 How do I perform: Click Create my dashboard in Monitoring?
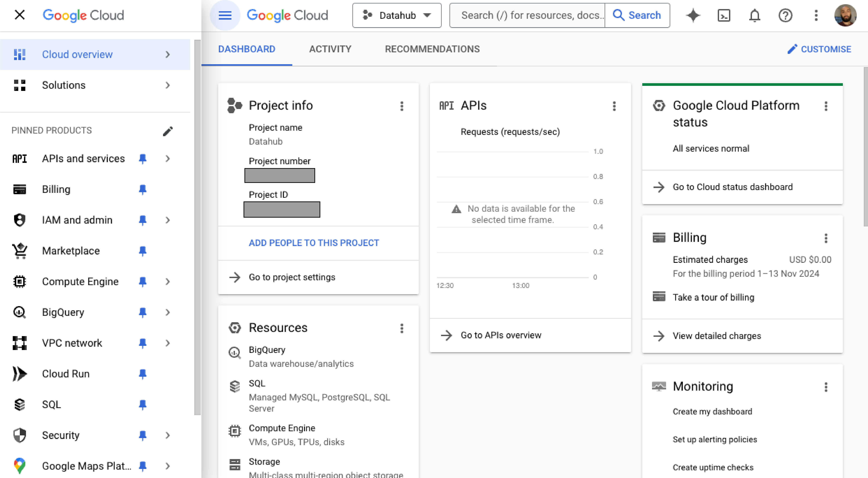pos(712,412)
